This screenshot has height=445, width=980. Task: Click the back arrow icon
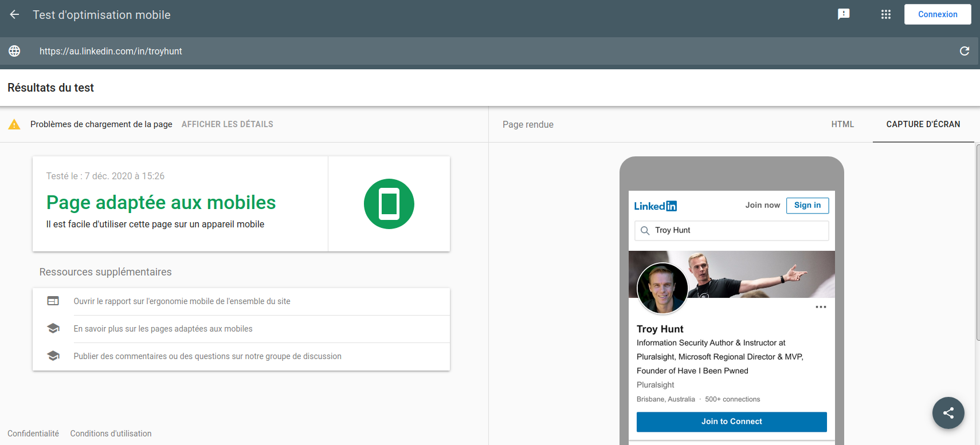click(x=14, y=15)
